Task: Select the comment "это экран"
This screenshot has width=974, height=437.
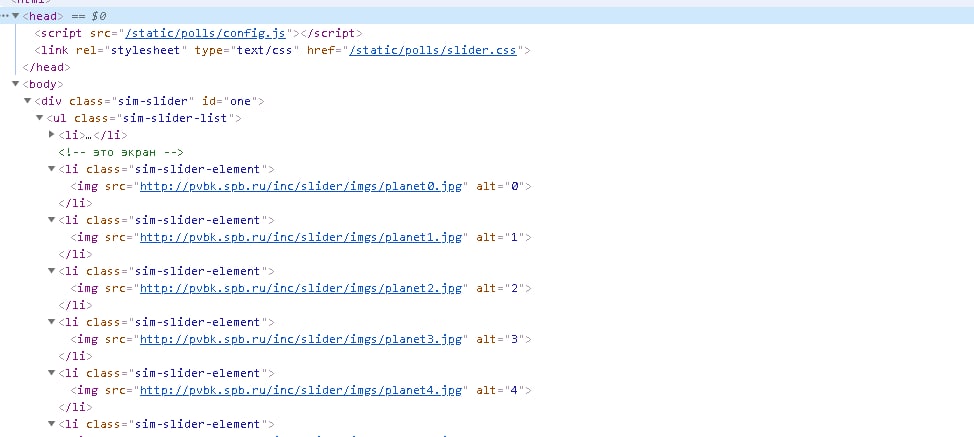Action: (x=121, y=152)
